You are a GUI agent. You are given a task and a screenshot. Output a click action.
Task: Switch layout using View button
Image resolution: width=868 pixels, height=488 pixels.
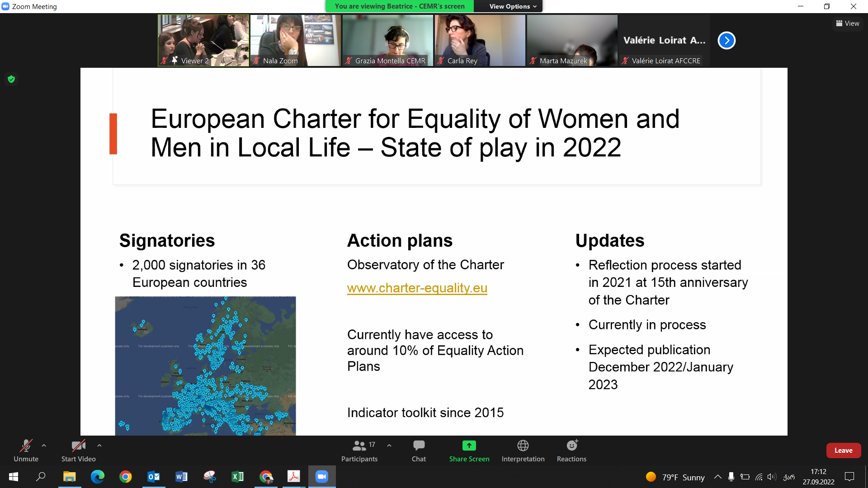coord(848,23)
